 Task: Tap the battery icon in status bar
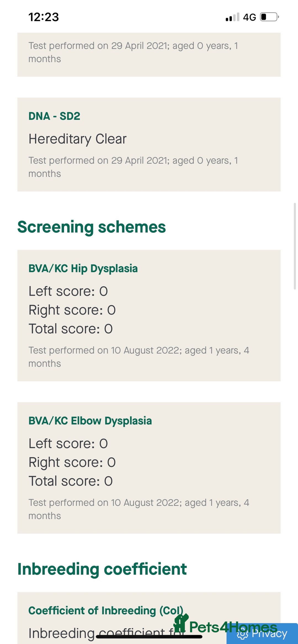269,17
